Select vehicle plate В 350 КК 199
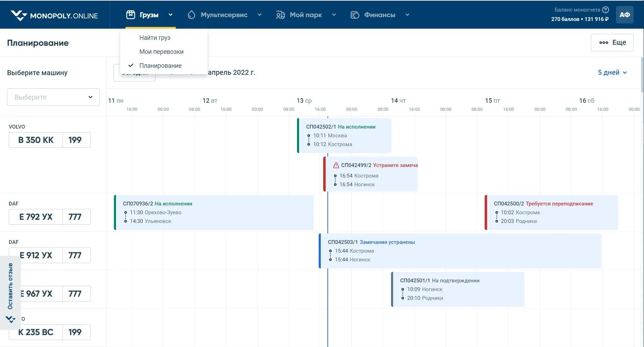Viewport: 644px width, 347px height. tap(50, 140)
